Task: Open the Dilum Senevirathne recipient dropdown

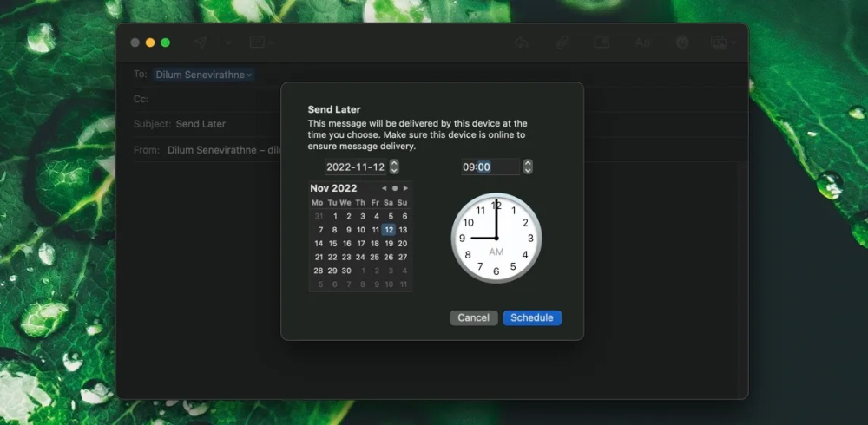Action: click(x=204, y=75)
